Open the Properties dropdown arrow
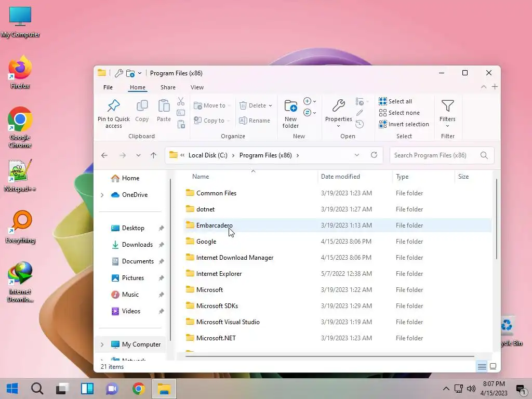The width and height of the screenshot is (532, 399). (x=338, y=126)
